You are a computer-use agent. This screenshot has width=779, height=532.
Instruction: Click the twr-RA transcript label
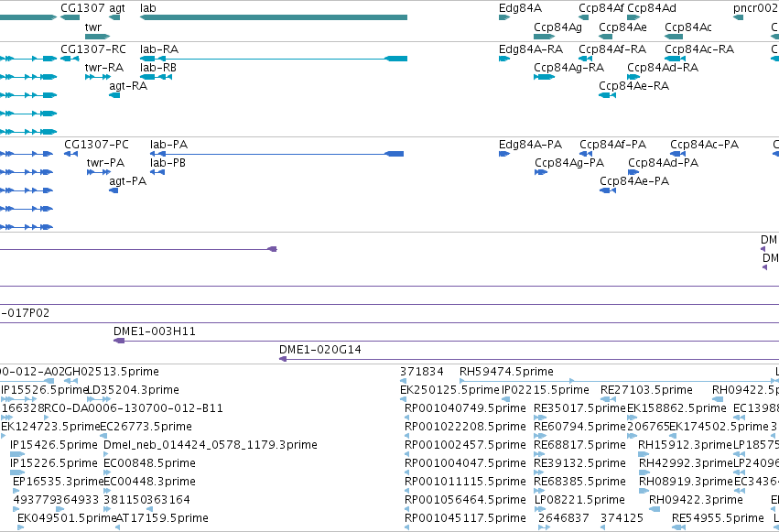click(104, 68)
